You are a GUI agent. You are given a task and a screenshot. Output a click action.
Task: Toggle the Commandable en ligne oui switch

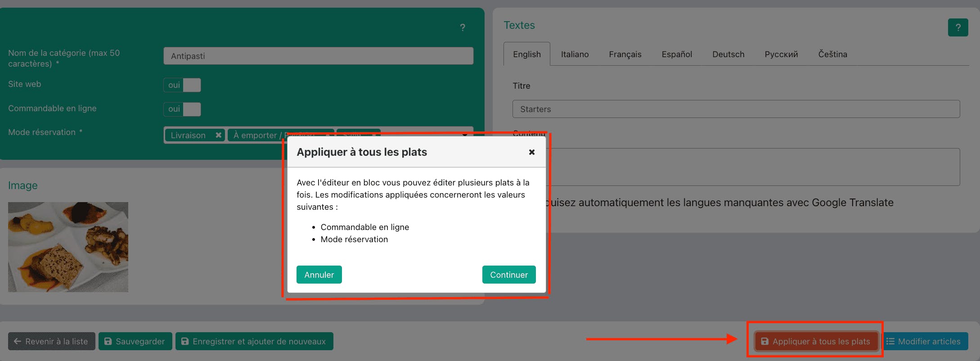[182, 109]
